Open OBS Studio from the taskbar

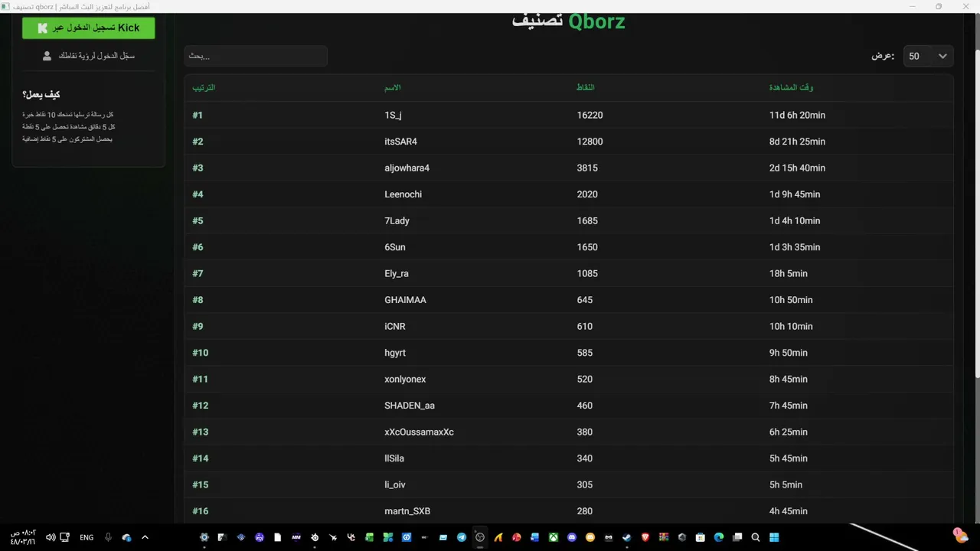pyautogui.click(x=480, y=537)
